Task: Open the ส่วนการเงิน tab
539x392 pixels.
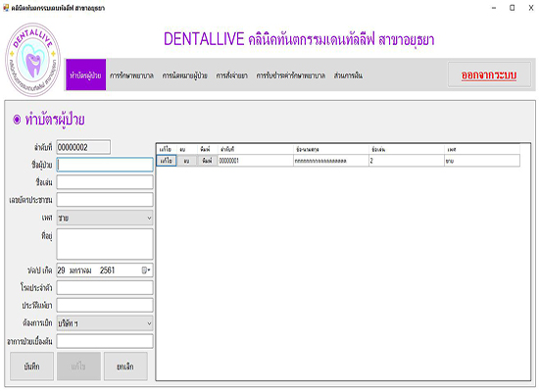Action: click(348, 75)
